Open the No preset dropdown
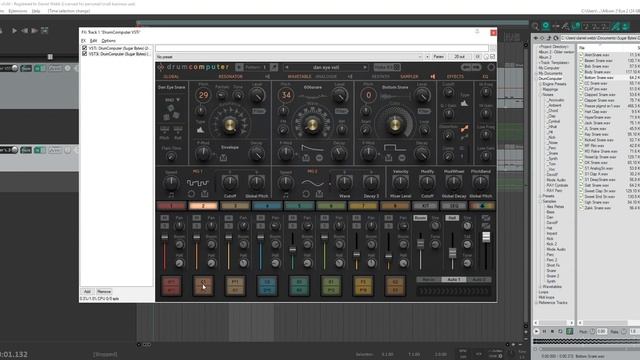 (289, 57)
